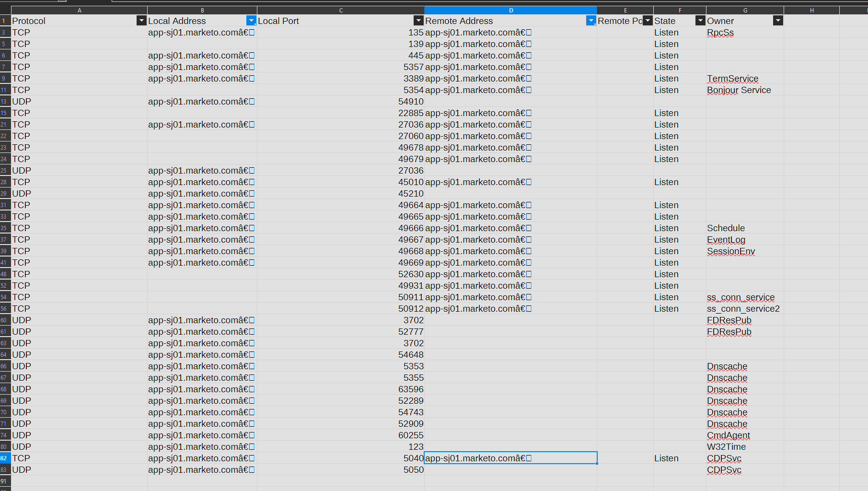Select local port cell 45010
This screenshot has width=868, height=491.
tap(341, 182)
